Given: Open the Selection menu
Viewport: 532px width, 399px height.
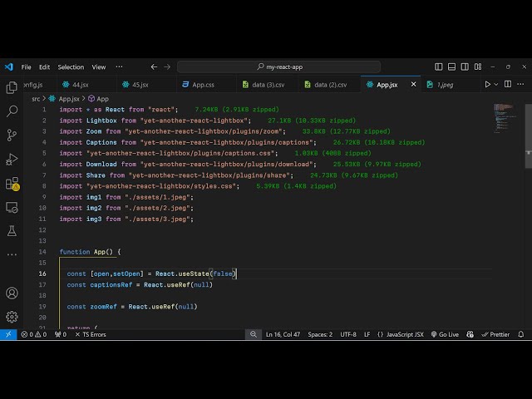Looking at the screenshot, I should point(71,66).
